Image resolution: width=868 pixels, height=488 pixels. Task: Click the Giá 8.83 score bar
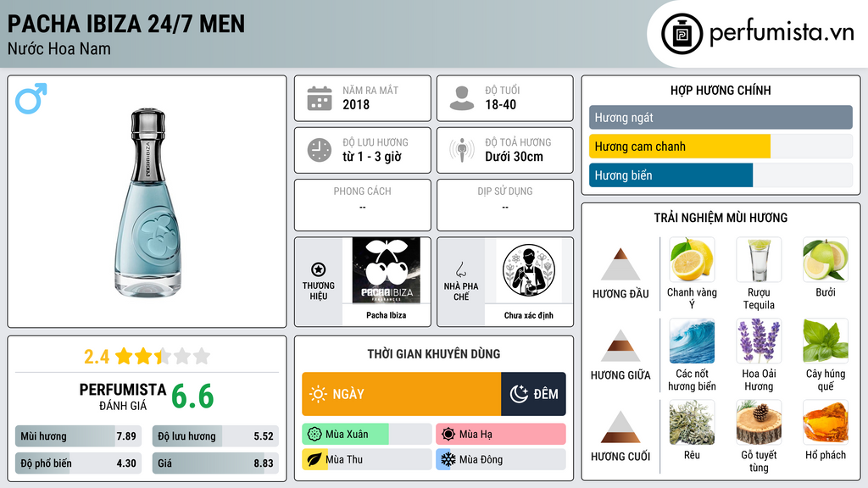point(215,463)
